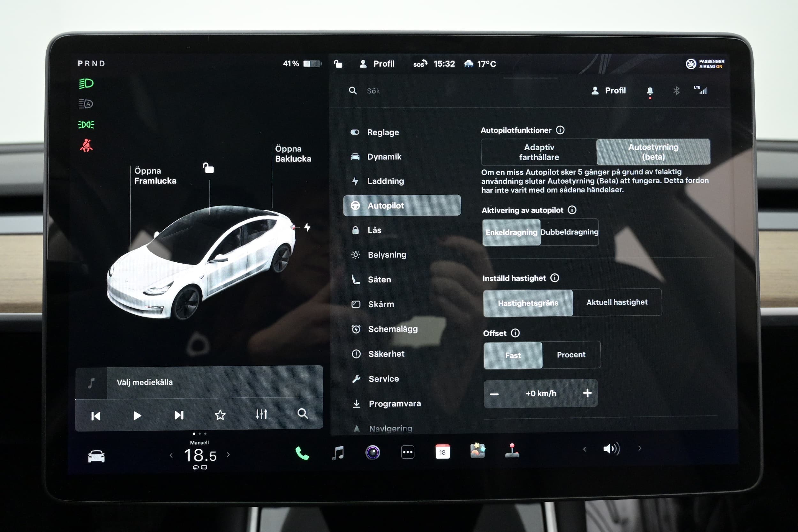Tap the SOS emergency call icon
Viewport: 798px width, 532px height.
pos(420,64)
